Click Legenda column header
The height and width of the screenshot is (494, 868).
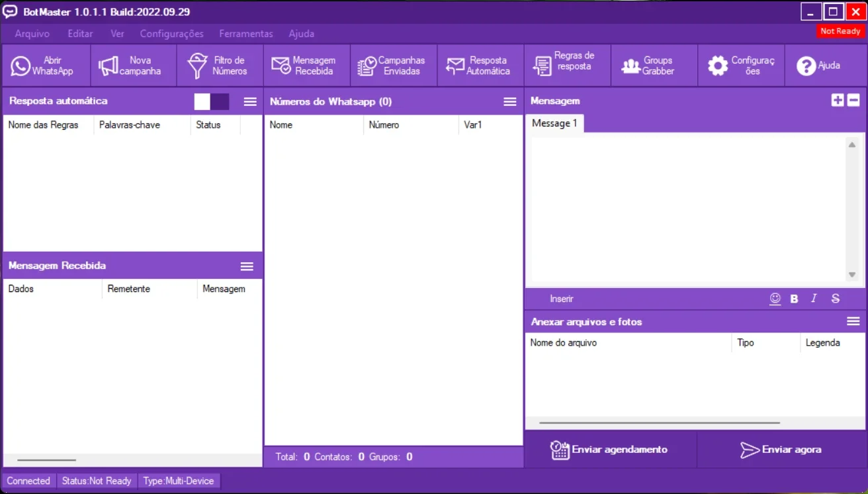coord(832,343)
